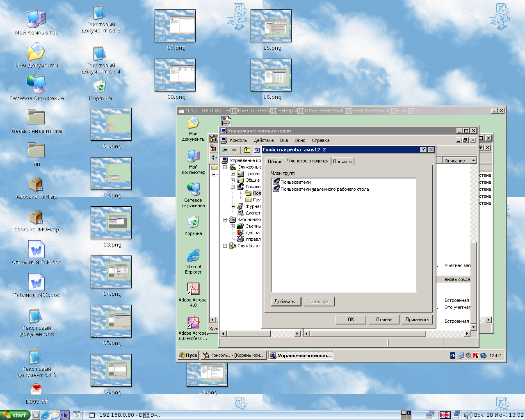Select Корзина icon on the remote desktop
The width and height of the screenshot is (525, 420).
pyautogui.click(x=193, y=223)
